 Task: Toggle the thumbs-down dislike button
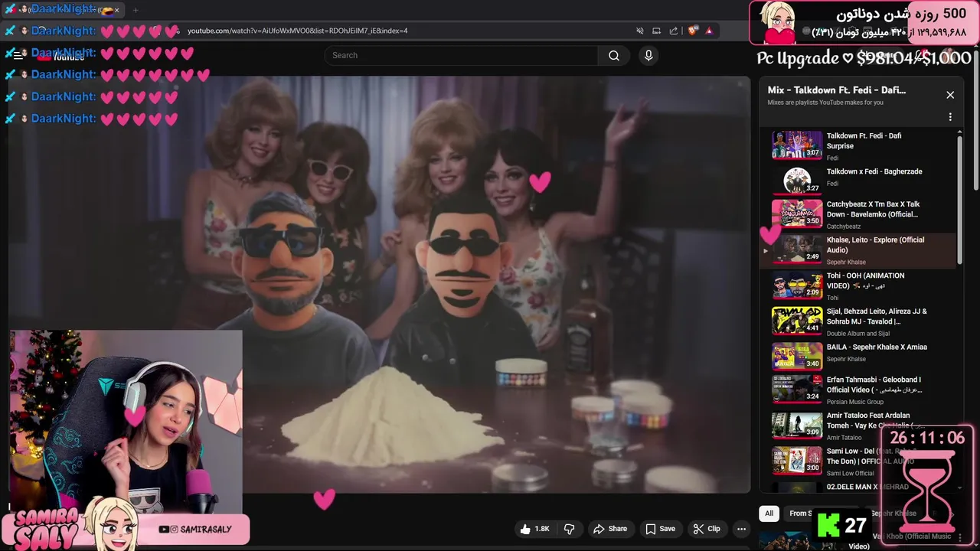click(569, 529)
